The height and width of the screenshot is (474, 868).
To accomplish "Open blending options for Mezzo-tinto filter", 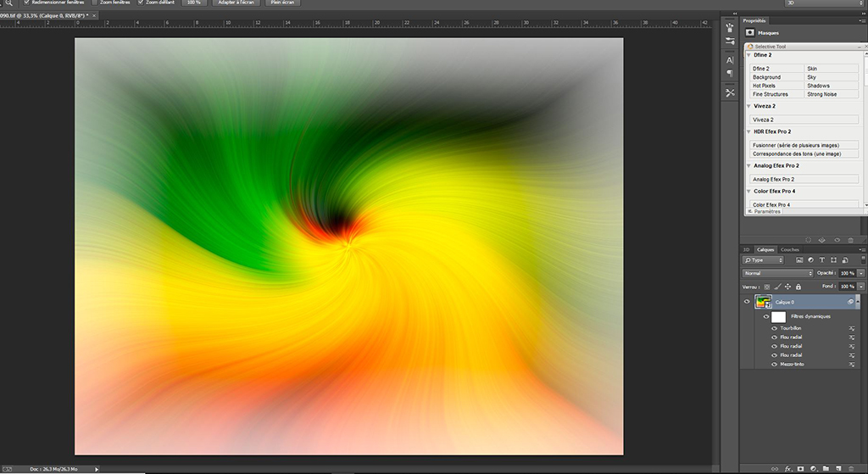I will click(x=852, y=365).
